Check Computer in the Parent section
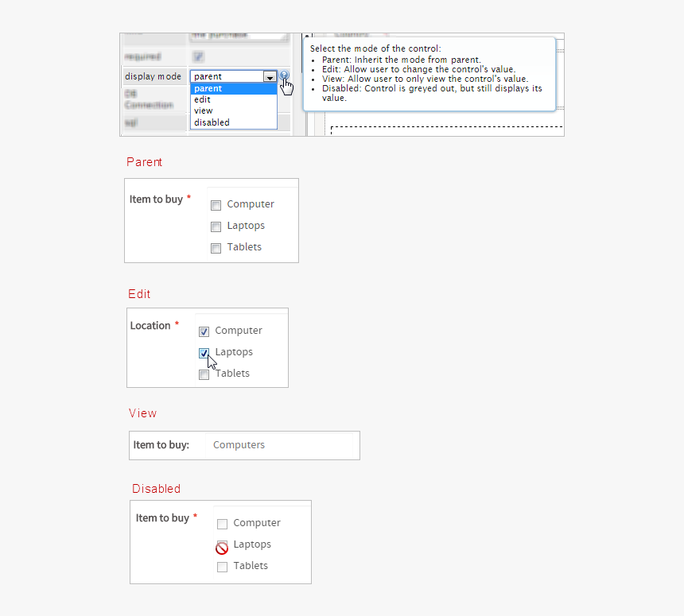 point(216,205)
